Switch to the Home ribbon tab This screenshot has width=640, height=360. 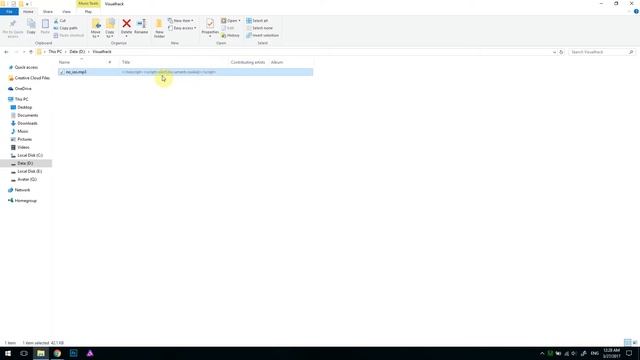[x=28, y=11]
